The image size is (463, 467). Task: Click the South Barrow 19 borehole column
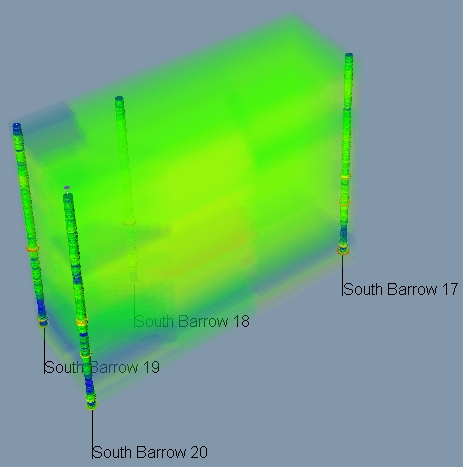pyautogui.click(x=29, y=225)
